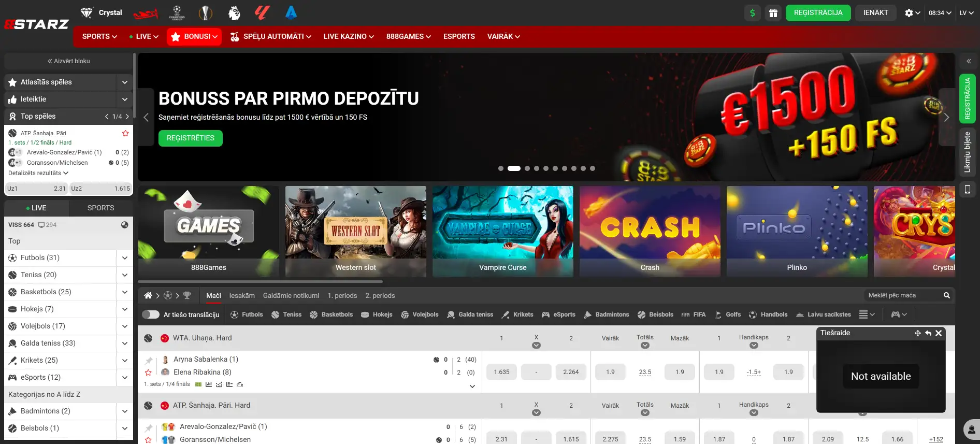Click the gift box bonus icon
Image resolution: width=980 pixels, height=444 pixels.
[773, 13]
